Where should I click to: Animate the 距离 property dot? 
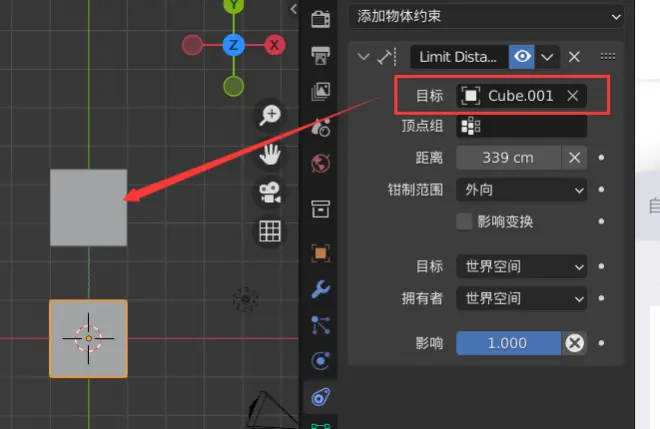tap(601, 158)
